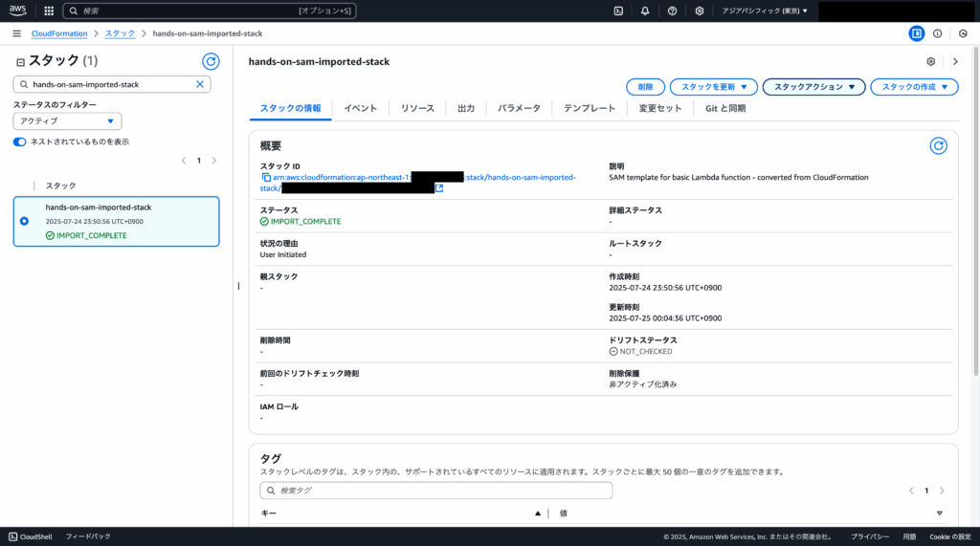This screenshot has width=980, height=546.
Task: Click the NOT_CHECKED drift status
Action: pos(640,351)
